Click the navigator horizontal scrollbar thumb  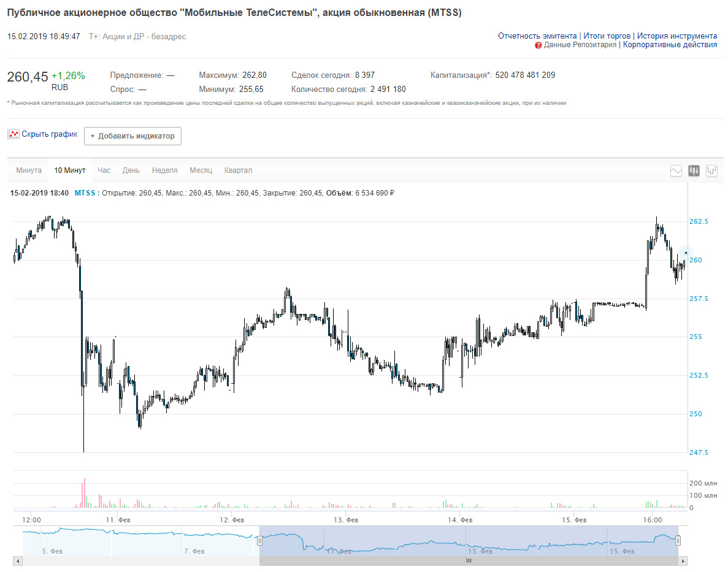469,561
